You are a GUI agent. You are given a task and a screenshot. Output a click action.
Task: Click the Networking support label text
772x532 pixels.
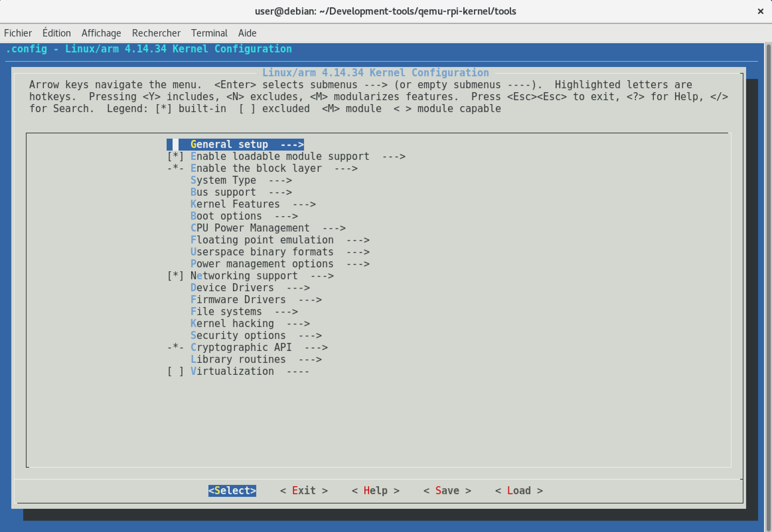point(244,276)
